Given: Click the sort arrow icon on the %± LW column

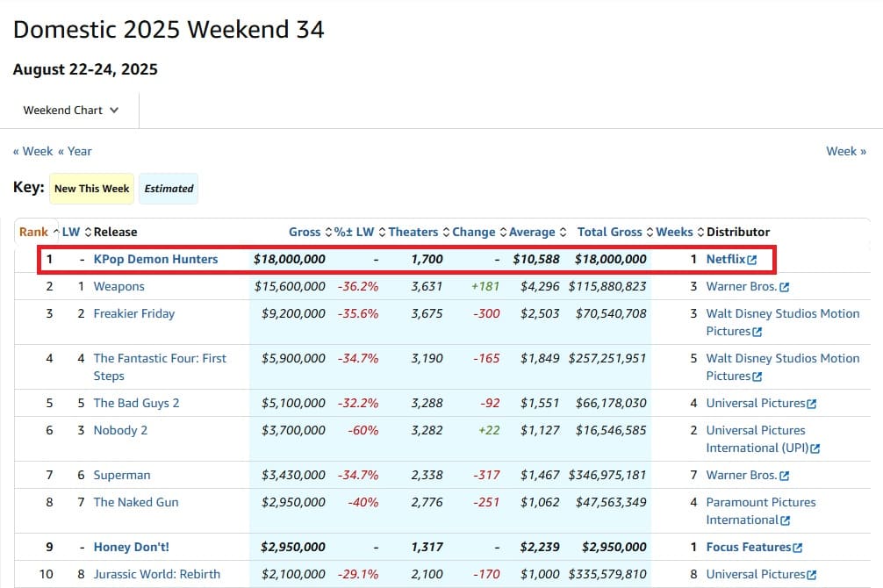Looking at the screenshot, I should coord(383,232).
